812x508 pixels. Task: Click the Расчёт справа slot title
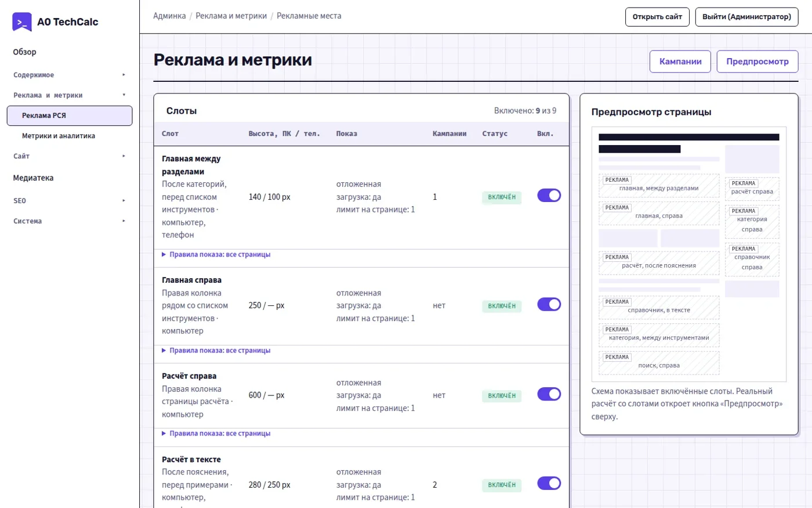tap(189, 376)
